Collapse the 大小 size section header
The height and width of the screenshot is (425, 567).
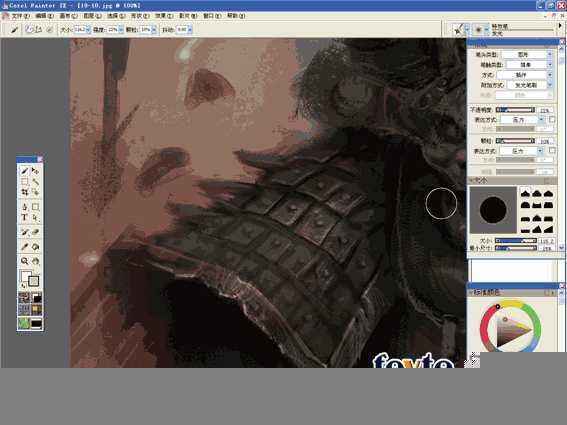[512, 180]
